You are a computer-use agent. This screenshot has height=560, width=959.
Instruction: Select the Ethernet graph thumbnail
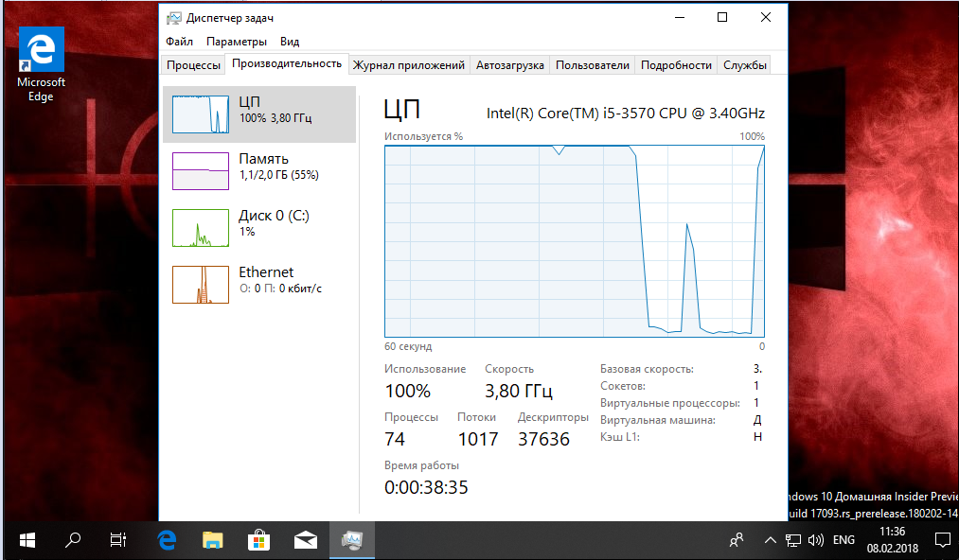[x=201, y=285]
